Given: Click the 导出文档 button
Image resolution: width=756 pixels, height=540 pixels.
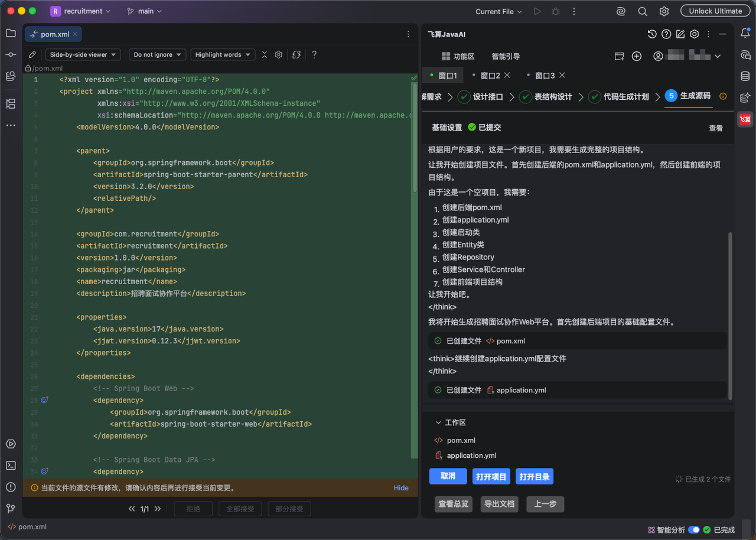Looking at the screenshot, I should pyautogui.click(x=500, y=504).
